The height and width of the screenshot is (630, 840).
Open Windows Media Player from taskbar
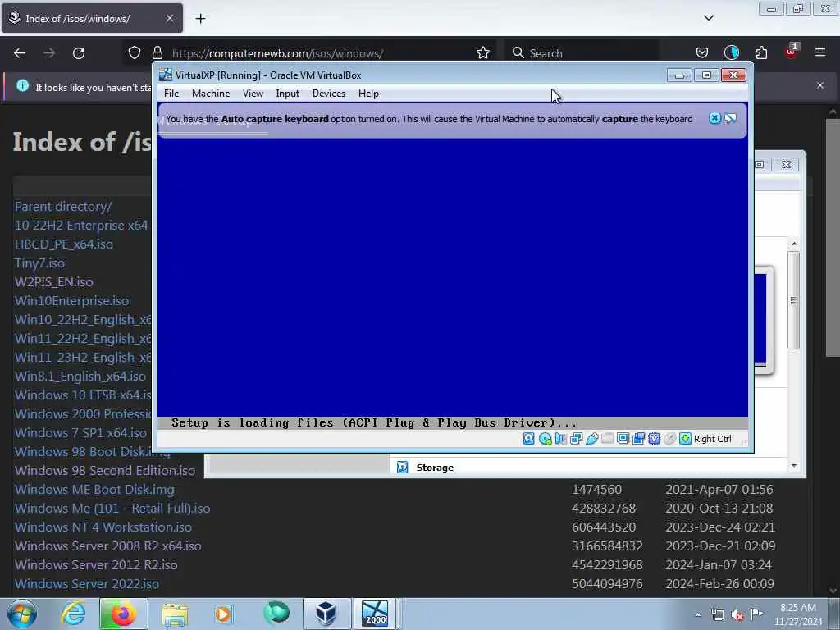pyautogui.click(x=223, y=614)
